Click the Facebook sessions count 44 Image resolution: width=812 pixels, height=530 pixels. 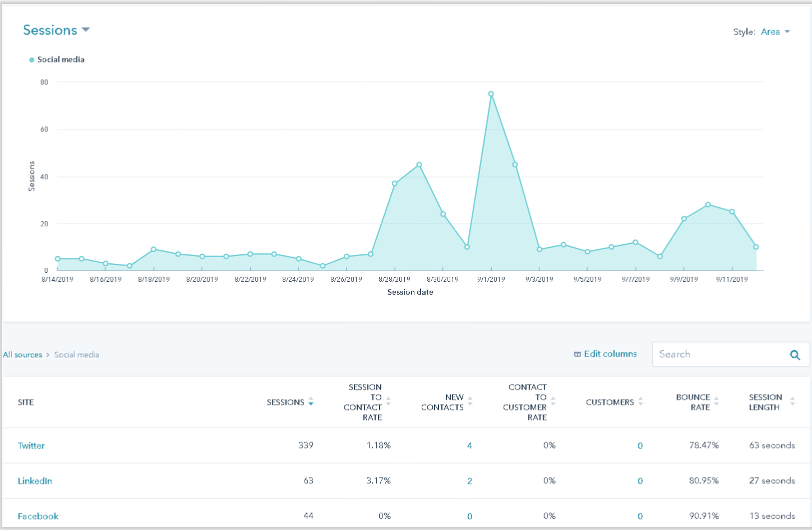308,516
